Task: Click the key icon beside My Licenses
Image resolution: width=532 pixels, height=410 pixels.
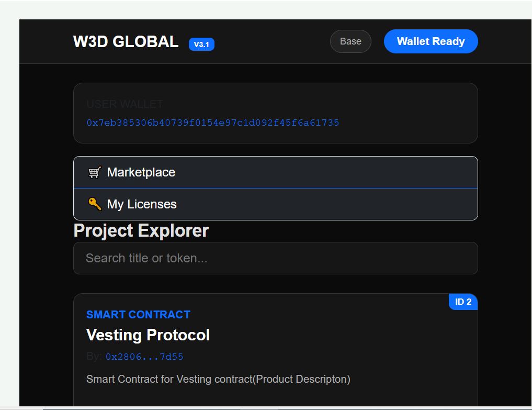Action: click(95, 204)
